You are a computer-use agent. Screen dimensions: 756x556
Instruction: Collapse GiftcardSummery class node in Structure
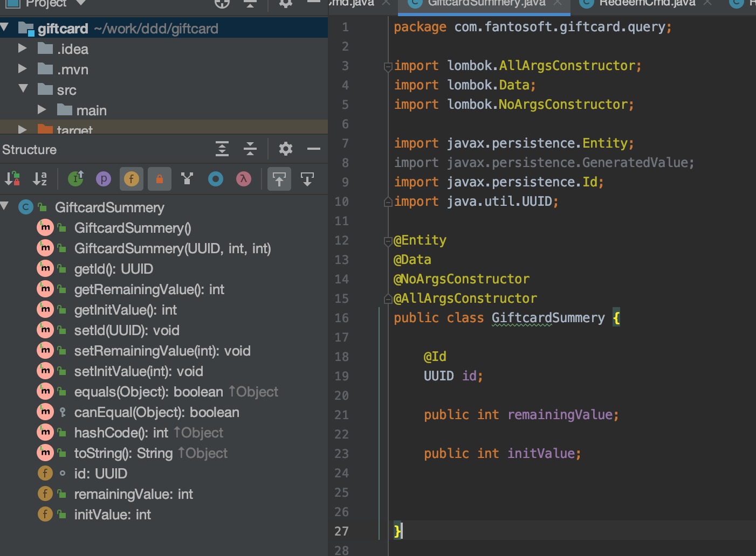5,206
